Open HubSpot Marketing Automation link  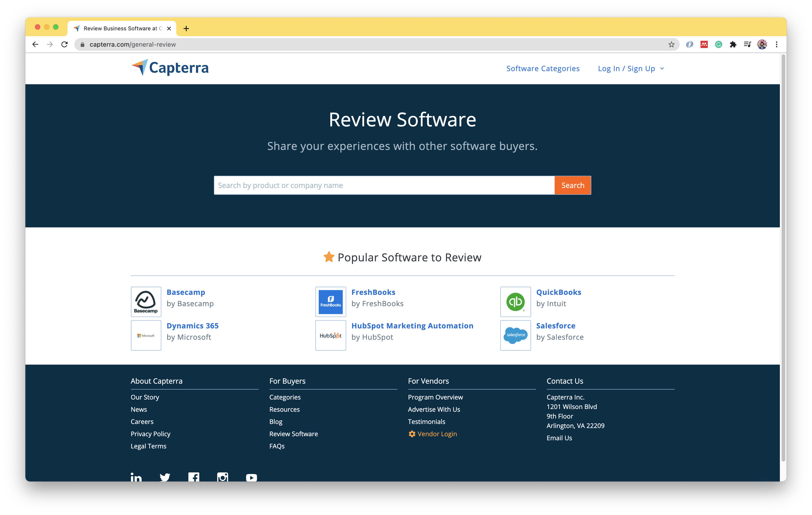click(412, 326)
